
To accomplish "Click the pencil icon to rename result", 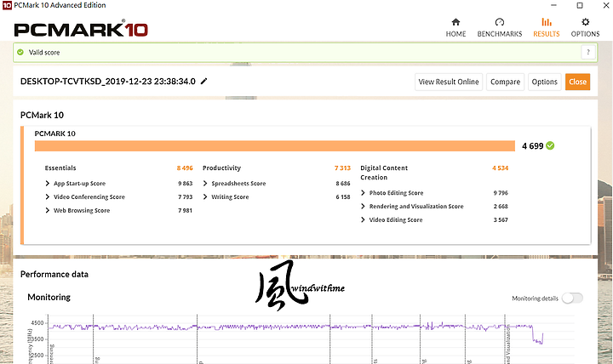I will 203,82.
